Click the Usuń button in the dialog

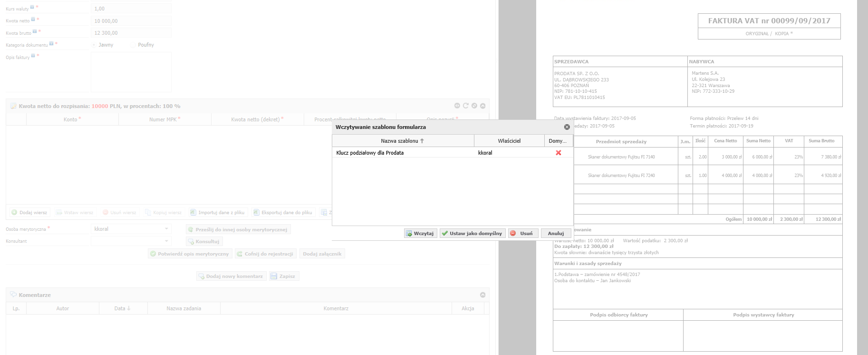pyautogui.click(x=522, y=233)
